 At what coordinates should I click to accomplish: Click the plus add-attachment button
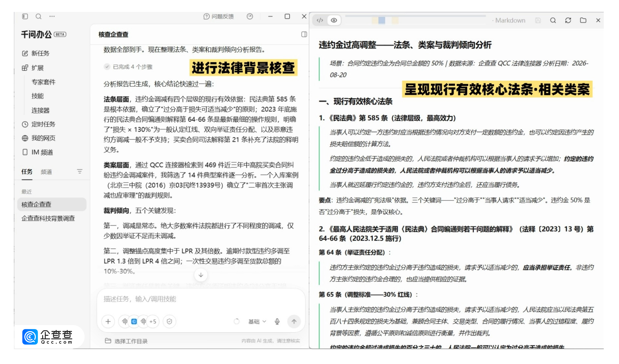[x=108, y=322]
